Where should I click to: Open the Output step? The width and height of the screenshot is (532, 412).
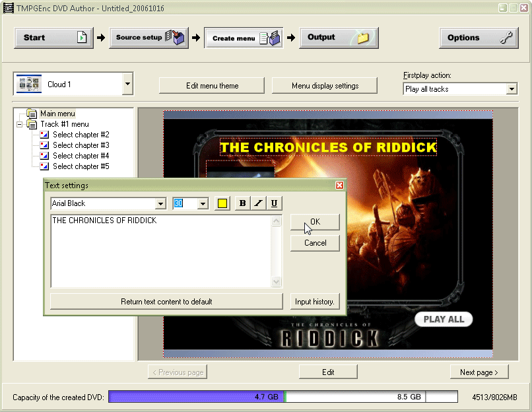point(339,38)
